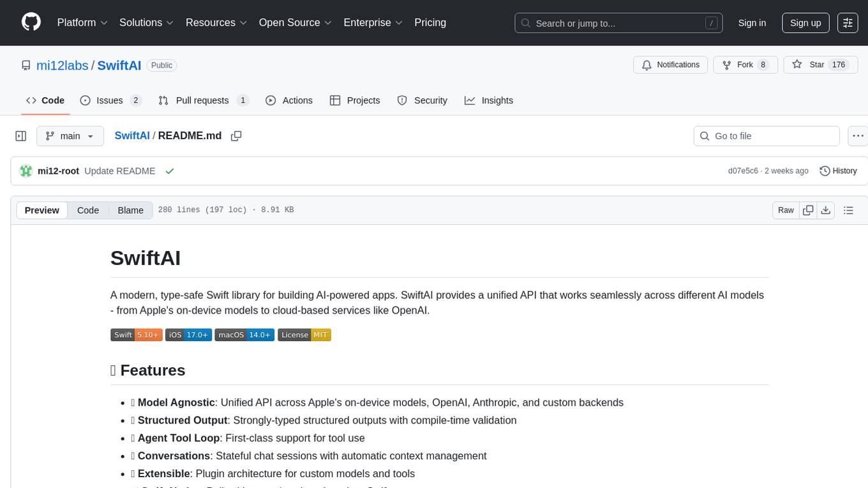Switch to the Projects tab

pos(355,100)
